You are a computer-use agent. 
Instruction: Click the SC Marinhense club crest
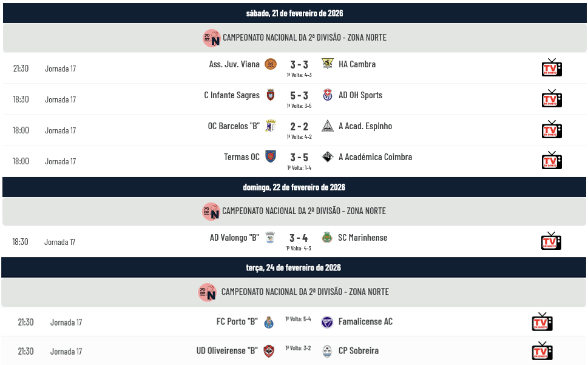pyautogui.click(x=326, y=237)
